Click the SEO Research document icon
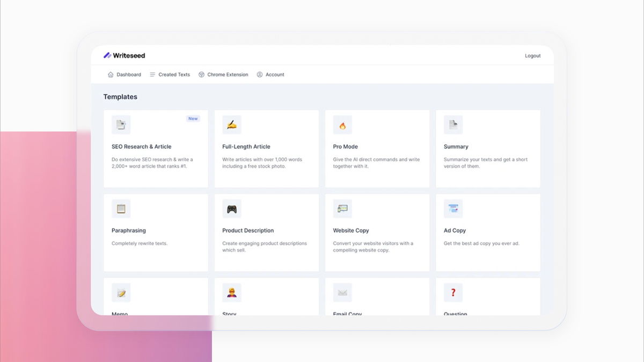Screen dimensions: 644x362 coord(121,124)
